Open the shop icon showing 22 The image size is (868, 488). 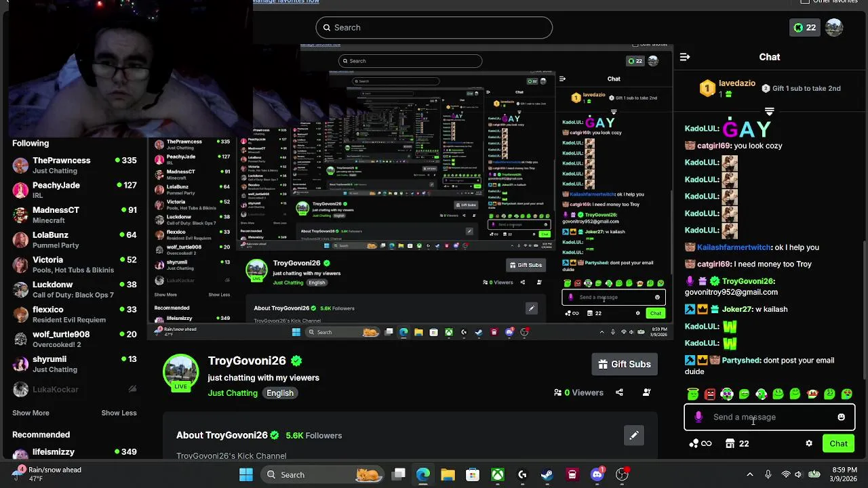pyautogui.click(x=737, y=443)
